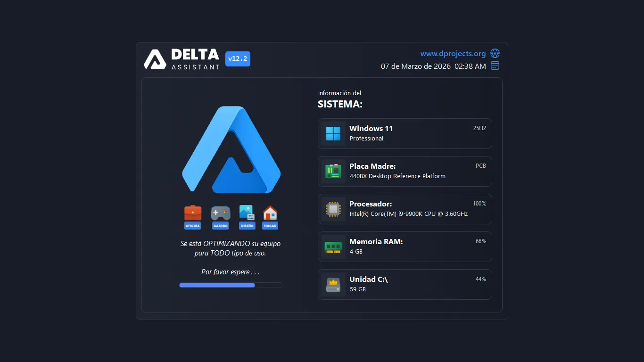Select the Hogar house icon
Viewport: 644px width, 362px height.
pos(270,213)
